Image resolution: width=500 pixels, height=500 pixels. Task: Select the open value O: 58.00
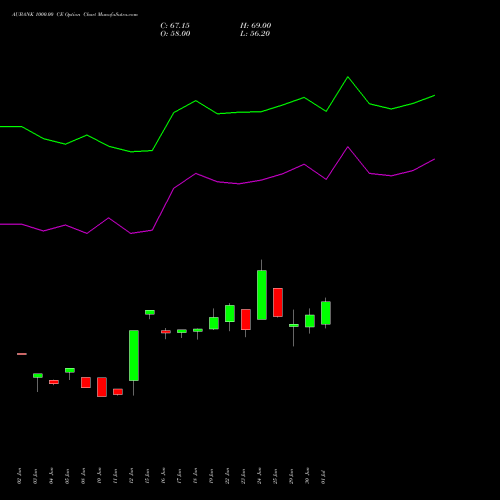[x=175, y=34]
